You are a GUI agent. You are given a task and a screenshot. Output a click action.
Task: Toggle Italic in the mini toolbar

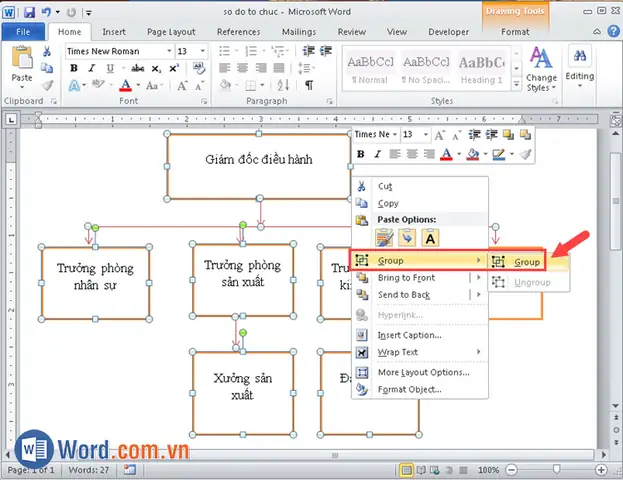[x=377, y=154]
